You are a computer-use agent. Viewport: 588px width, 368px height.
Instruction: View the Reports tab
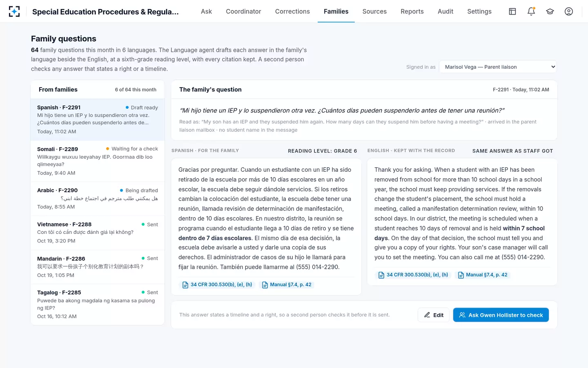412,11
